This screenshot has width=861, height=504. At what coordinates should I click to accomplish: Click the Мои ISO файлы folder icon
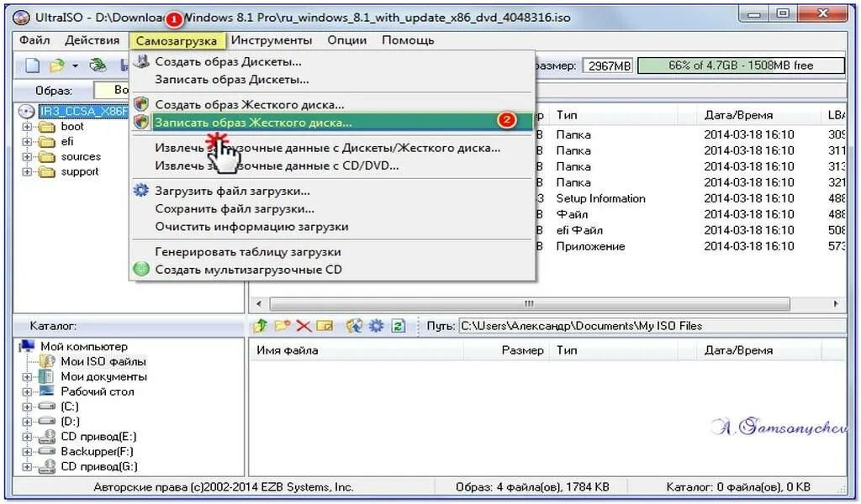(47, 361)
